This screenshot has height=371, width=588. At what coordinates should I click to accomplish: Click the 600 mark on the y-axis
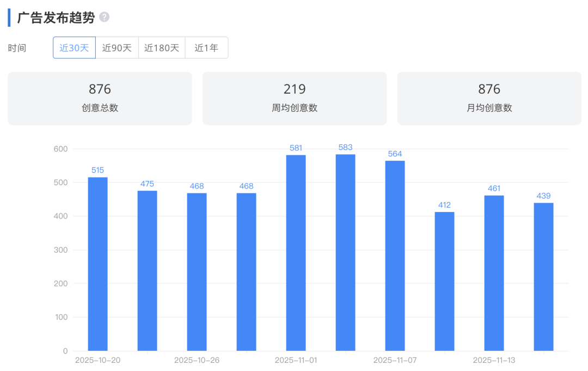click(62, 149)
